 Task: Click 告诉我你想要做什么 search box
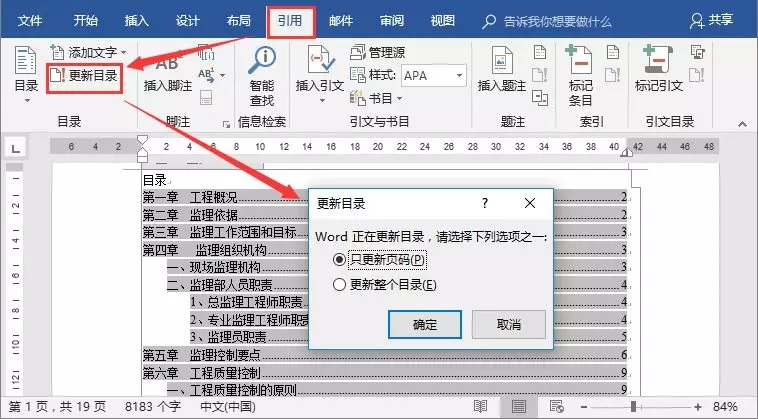click(547, 21)
